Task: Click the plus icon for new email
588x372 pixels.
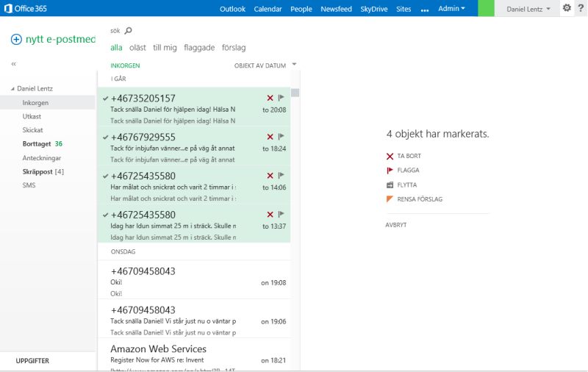Action: point(16,39)
